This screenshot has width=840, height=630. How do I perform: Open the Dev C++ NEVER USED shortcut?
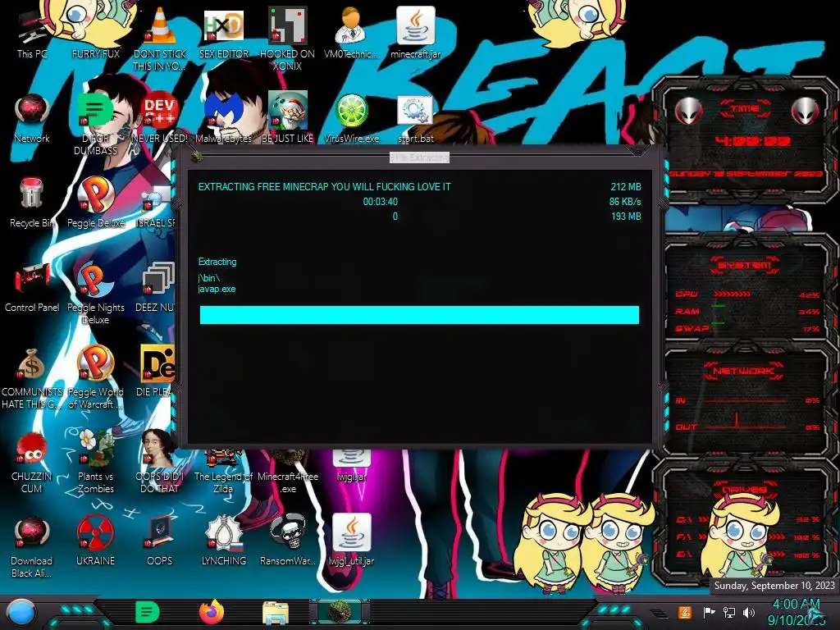click(x=160, y=118)
